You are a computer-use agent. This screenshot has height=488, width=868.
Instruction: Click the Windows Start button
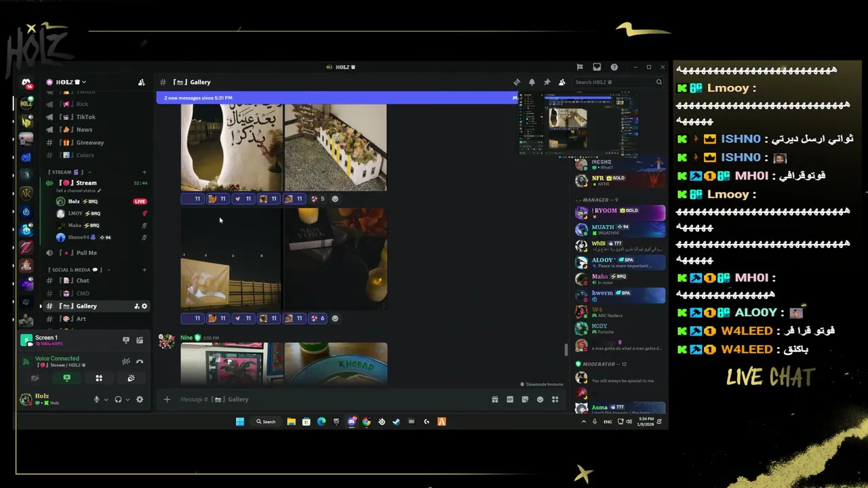(239, 422)
